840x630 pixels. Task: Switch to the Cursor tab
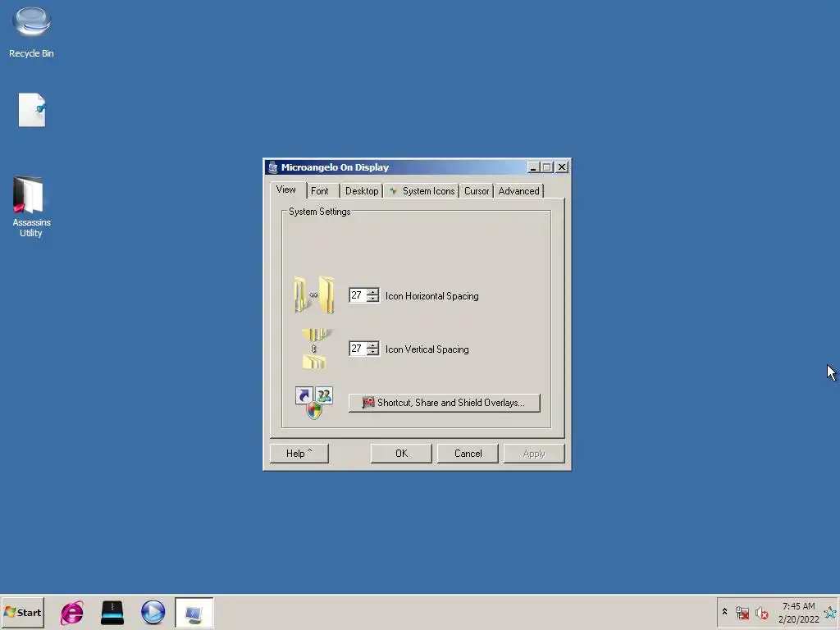[477, 190]
